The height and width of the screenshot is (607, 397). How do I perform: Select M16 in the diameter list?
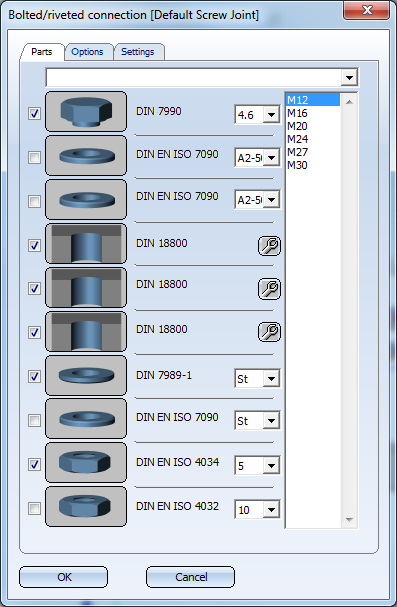[x=313, y=113]
